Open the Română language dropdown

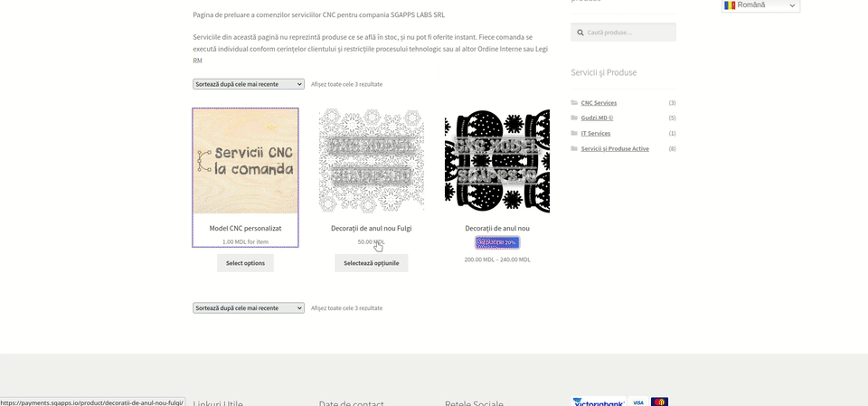click(760, 5)
